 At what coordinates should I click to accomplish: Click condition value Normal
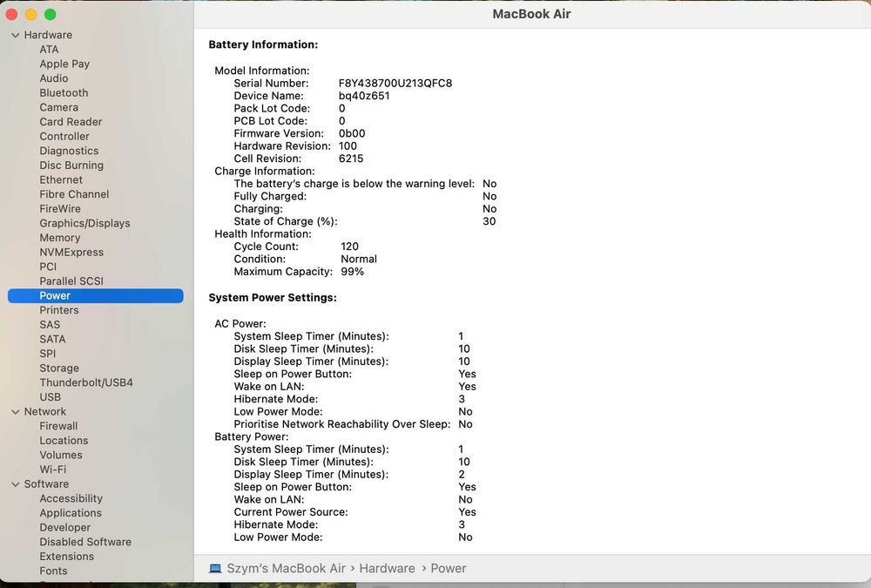(359, 259)
